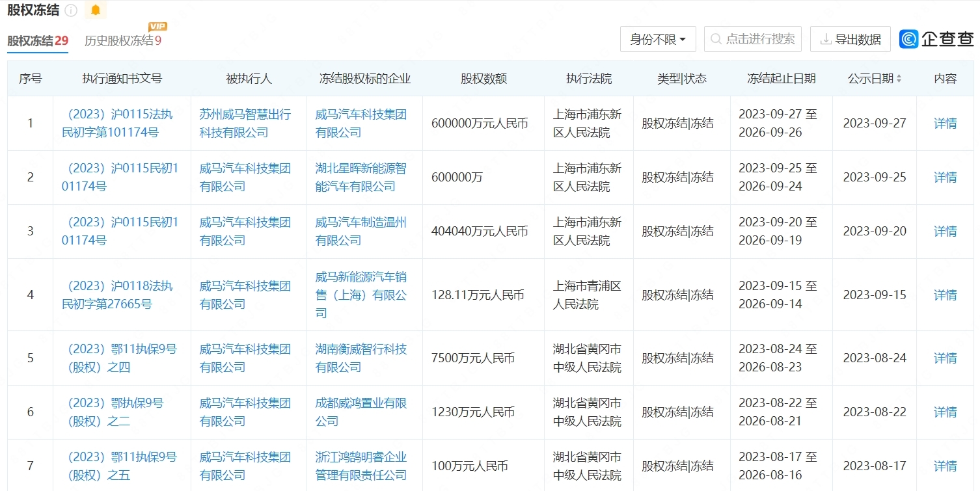The width and height of the screenshot is (980, 491).
Task: Open 湖北星晖新能源智能汽车有限公司 link
Action: point(361,178)
